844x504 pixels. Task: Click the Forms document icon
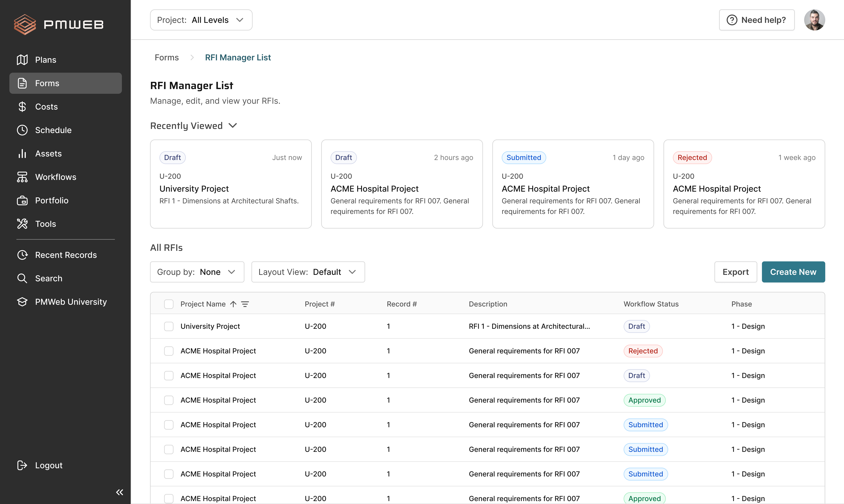click(22, 83)
